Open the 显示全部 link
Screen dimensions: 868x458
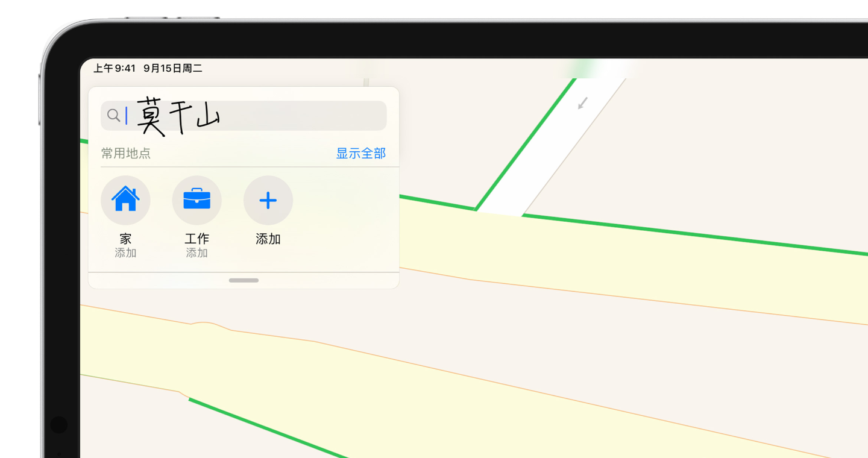pyautogui.click(x=360, y=154)
